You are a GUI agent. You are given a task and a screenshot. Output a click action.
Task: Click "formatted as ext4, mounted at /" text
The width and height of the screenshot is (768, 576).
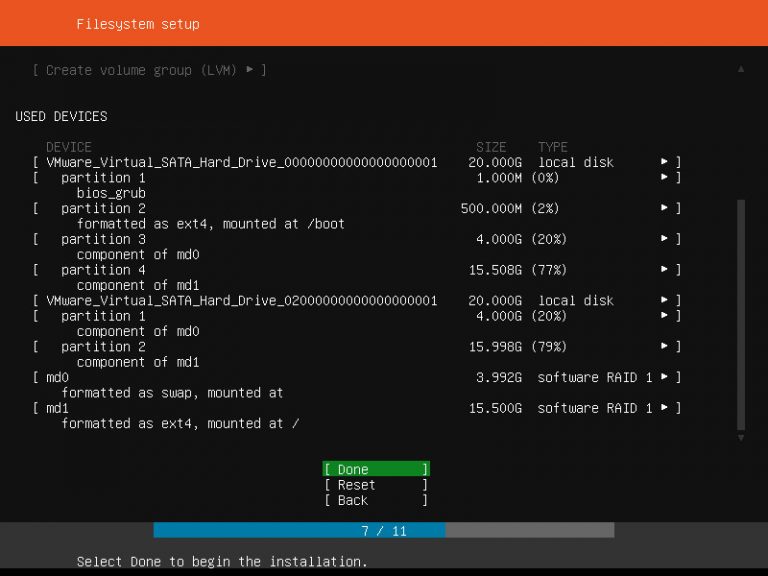coord(180,424)
